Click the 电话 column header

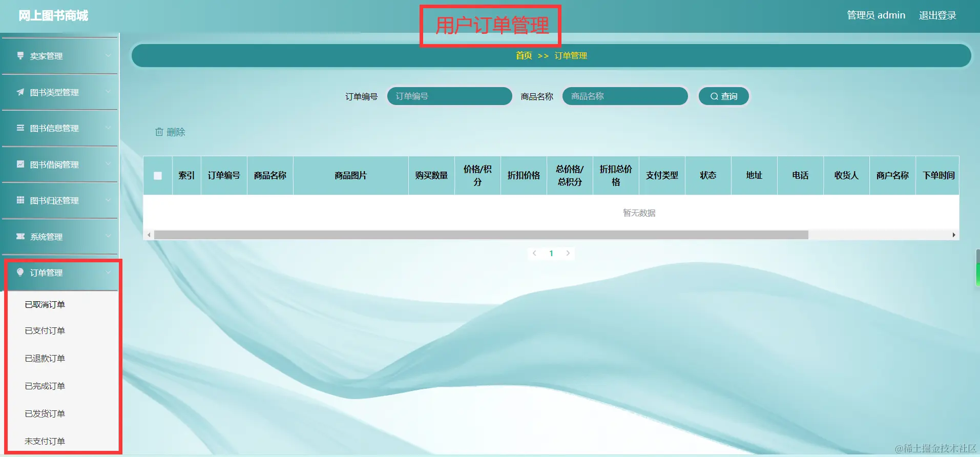[x=800, y=175]
